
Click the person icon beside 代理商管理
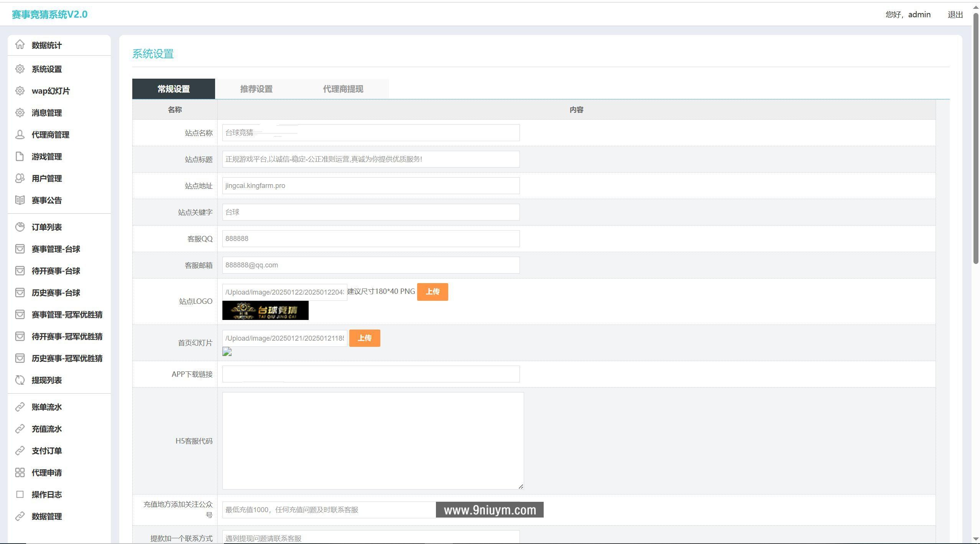coord(20,135)
